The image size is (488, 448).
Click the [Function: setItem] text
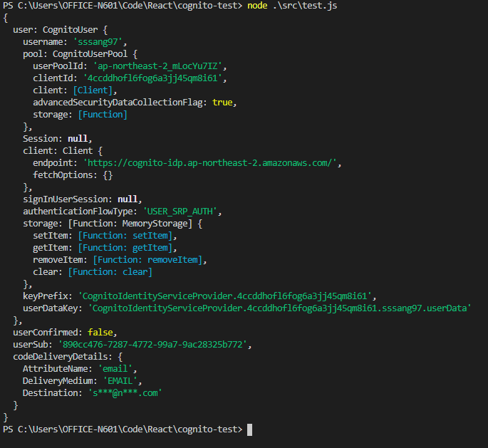tap(126, 236)
